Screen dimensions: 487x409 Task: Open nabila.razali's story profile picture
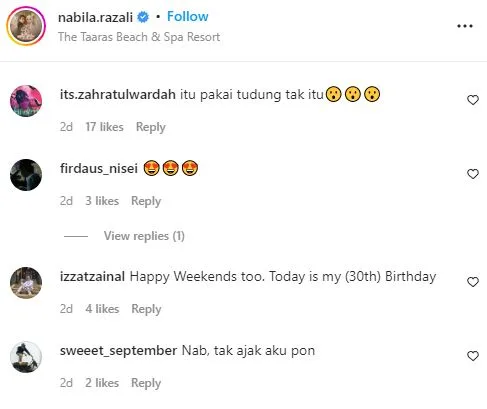pos(26,26)
